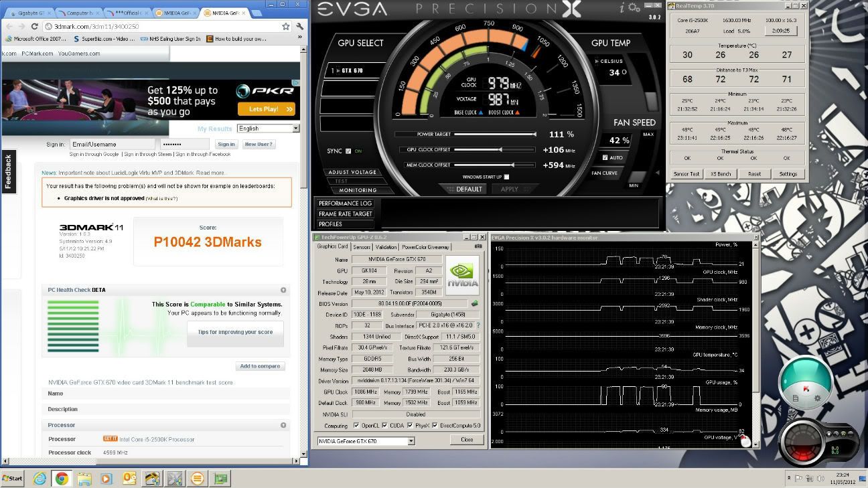Adjust MEM CLOCK OFFSET slider
This screenshot has height=488, width=868.
coord(494,165)
